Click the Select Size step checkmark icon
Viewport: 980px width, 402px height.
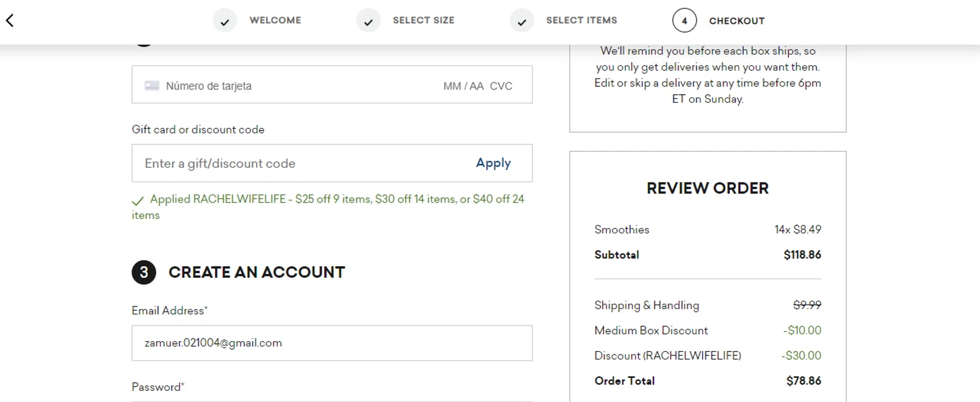coord(368,21)
